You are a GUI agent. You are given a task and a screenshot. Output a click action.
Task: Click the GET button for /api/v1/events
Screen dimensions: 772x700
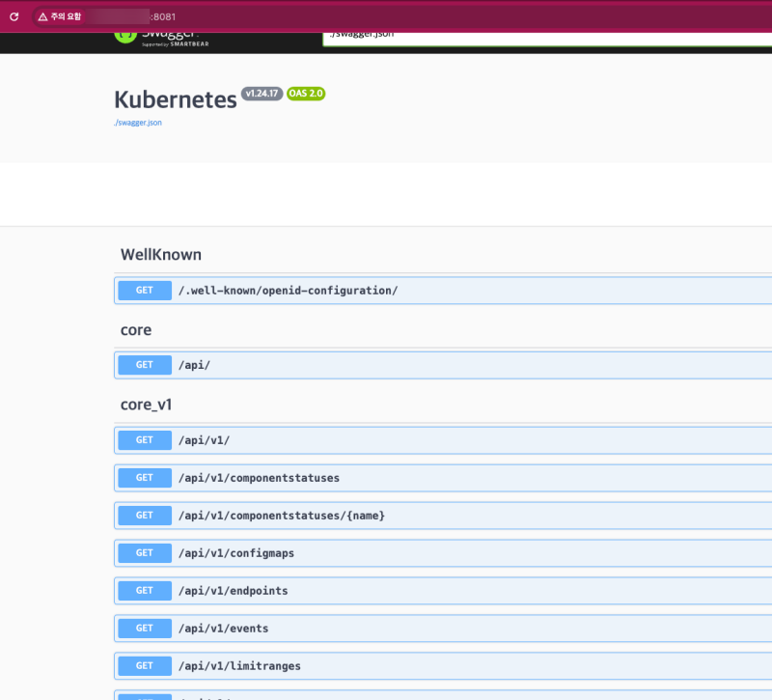[145, 629]
